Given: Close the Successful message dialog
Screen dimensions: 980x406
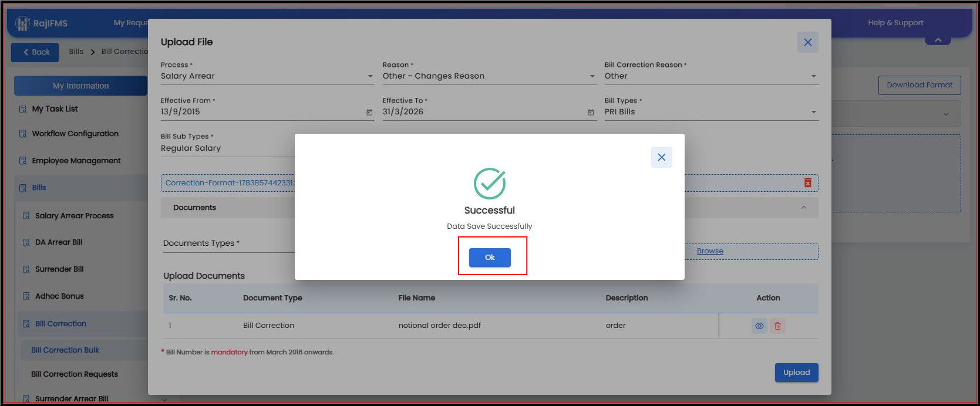Looking at the screenshot, I should (662, 157).
